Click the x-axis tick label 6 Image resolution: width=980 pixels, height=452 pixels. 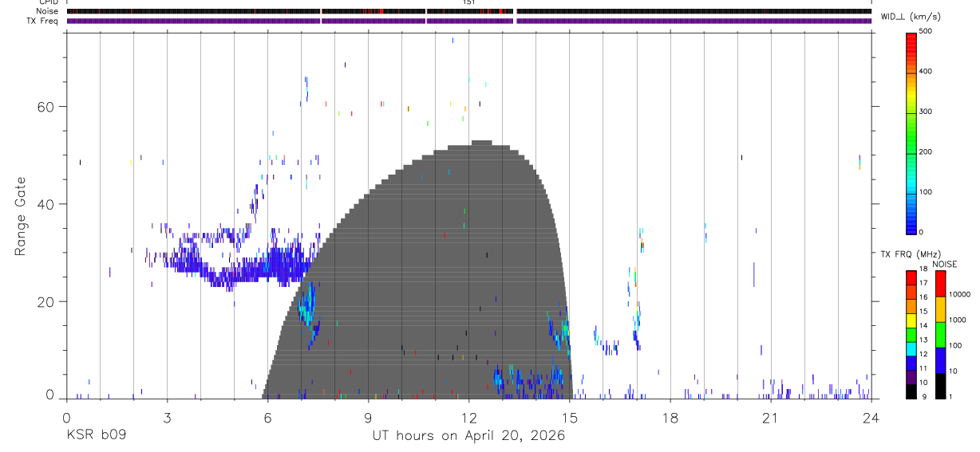pyautogui.click(x=267, y=418)
